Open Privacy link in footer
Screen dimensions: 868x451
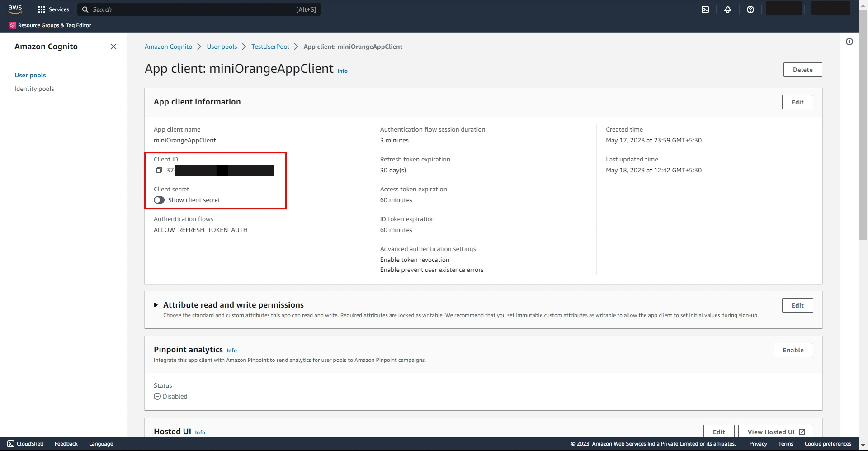tap(758, 444)
